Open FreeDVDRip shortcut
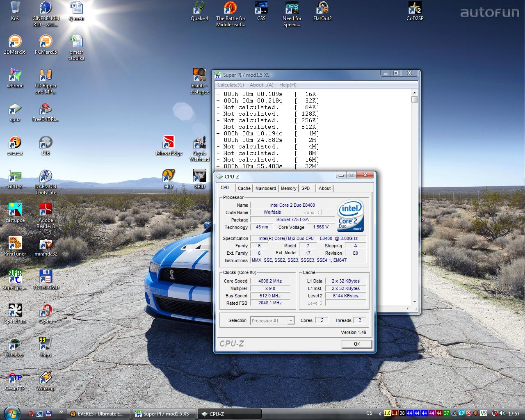 (46, 112)
